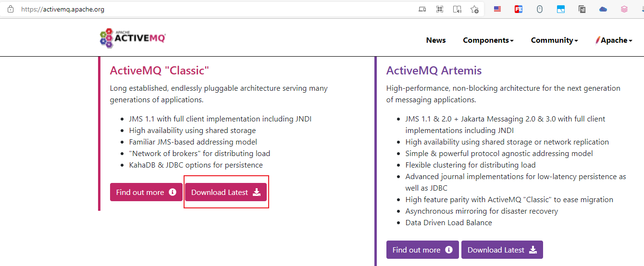Click Download Latest for ActiveMQ Artemis
The width and height of the screenshot is (644, 266).
tap(502, 250)
